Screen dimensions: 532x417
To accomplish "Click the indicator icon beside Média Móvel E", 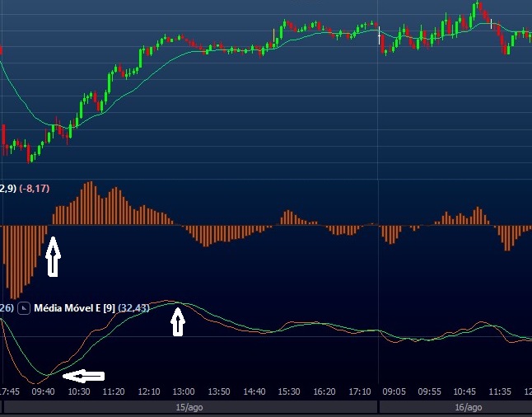I will 23,308.
